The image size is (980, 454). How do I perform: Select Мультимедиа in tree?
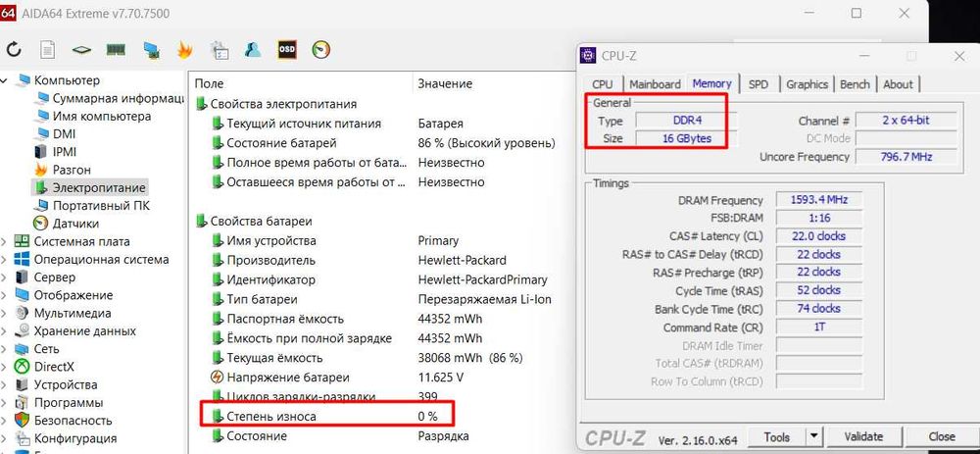73,314
